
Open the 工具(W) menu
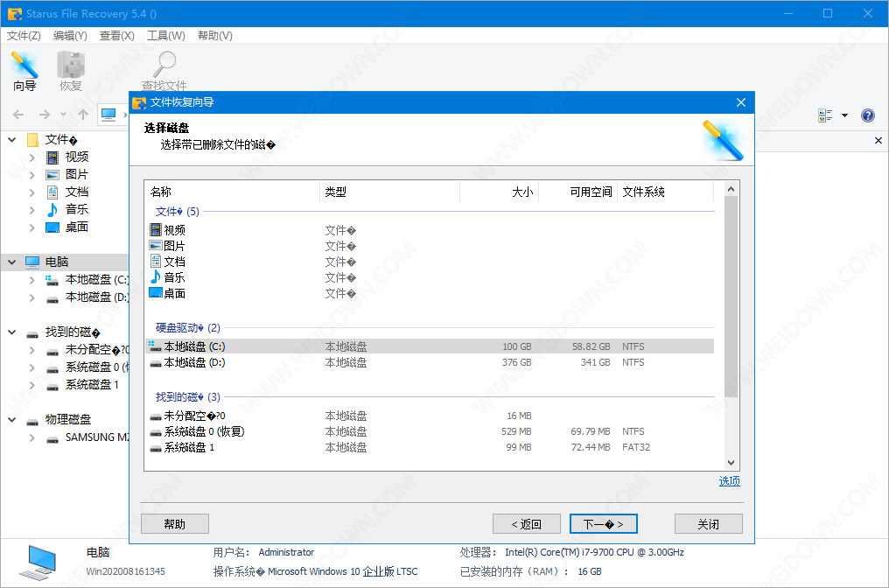166,36
